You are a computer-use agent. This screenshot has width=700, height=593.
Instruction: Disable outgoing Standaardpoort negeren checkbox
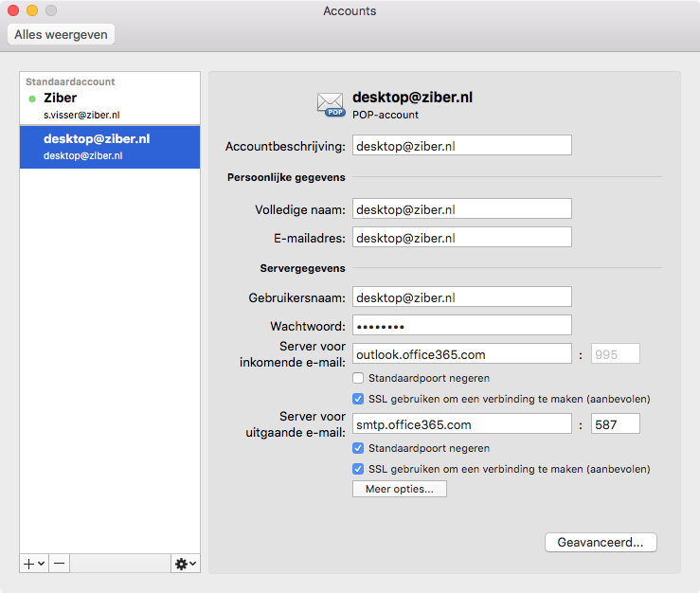[358, 448]
